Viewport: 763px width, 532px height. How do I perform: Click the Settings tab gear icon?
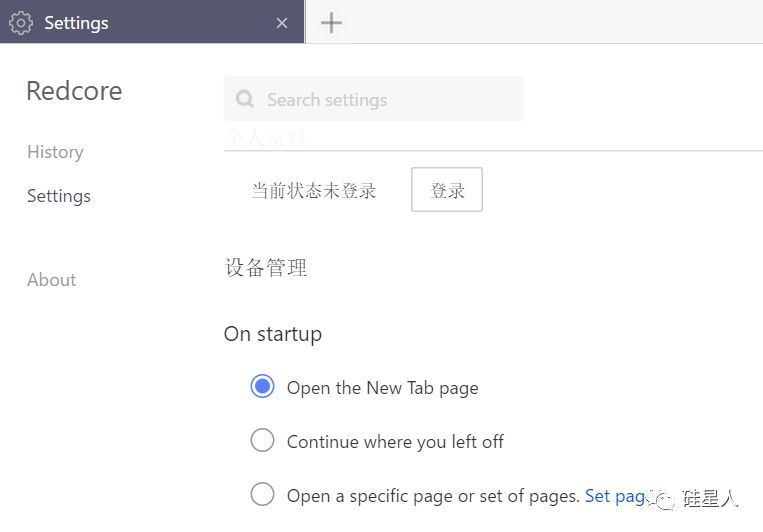(21, 23)
